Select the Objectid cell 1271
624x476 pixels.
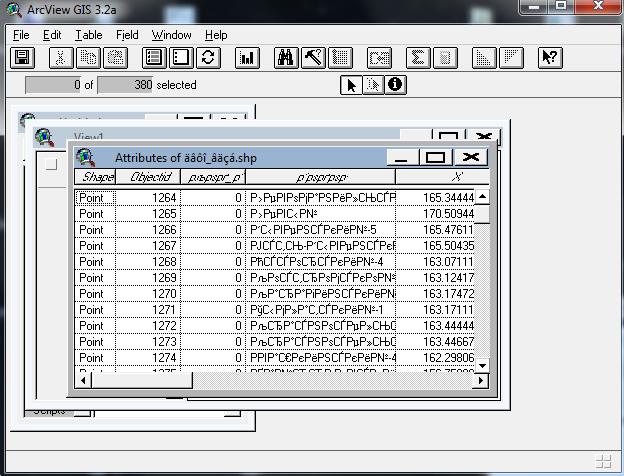pyautogui.click(x=148, y=310)
